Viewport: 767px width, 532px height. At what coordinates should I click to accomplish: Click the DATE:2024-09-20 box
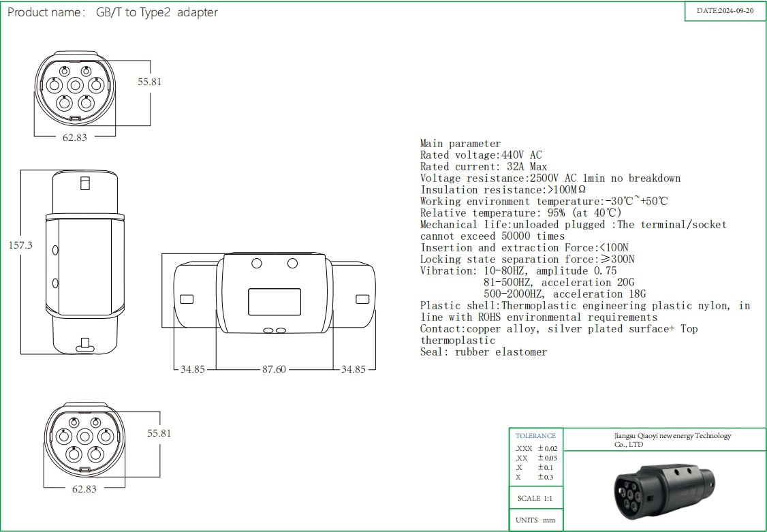(x=725, y=12)
